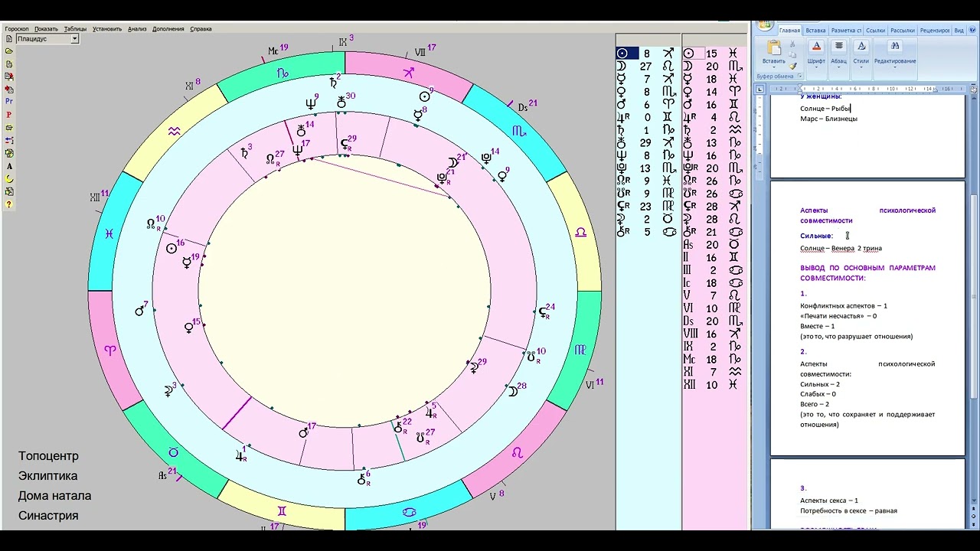Click the yellow question mark help icon
Viewport: 980px width, 551px height.
[x=9, y=204]
